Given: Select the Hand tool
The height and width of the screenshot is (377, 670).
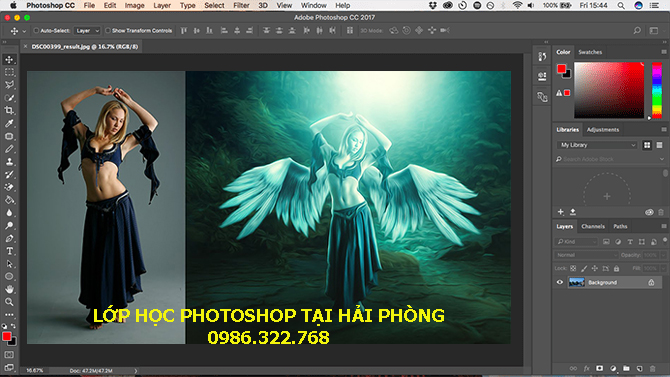Looking at the screenshot, I should click(9, 289).
